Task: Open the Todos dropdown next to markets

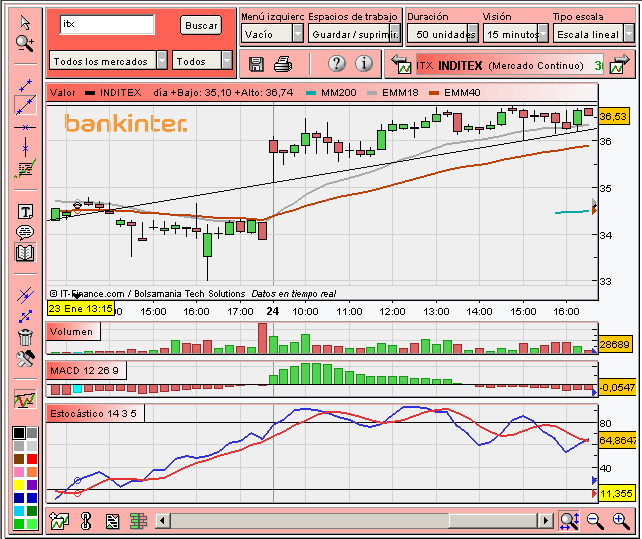Action: 202,61
